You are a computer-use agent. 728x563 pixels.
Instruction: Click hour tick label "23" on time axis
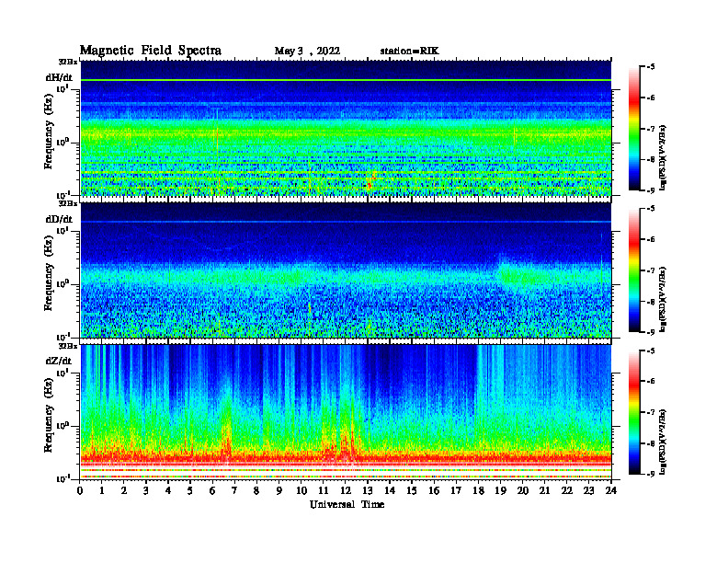(588, 491)
